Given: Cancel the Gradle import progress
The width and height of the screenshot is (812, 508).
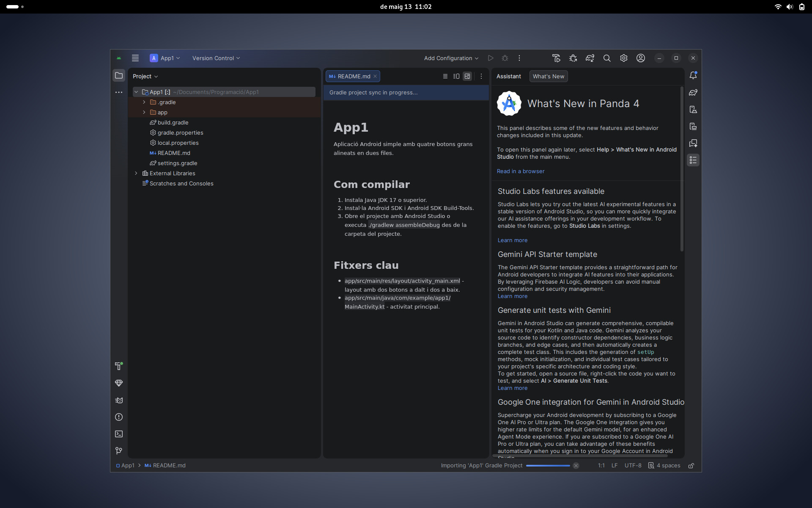Looking at the screenshot, I should pyautogui.click(x=576, y=466).
